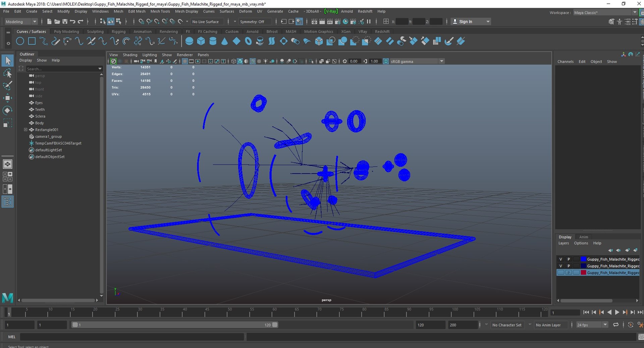Click the NURBS Square shelf icon
This screenshot has height=348, width=644.
click(32, 41)
